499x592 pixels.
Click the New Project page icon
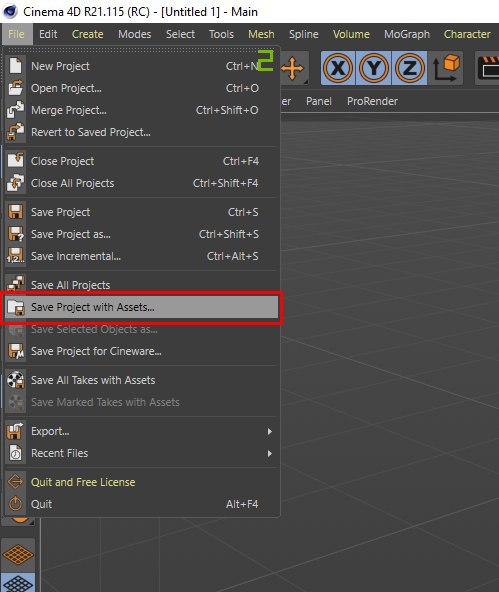15,66
